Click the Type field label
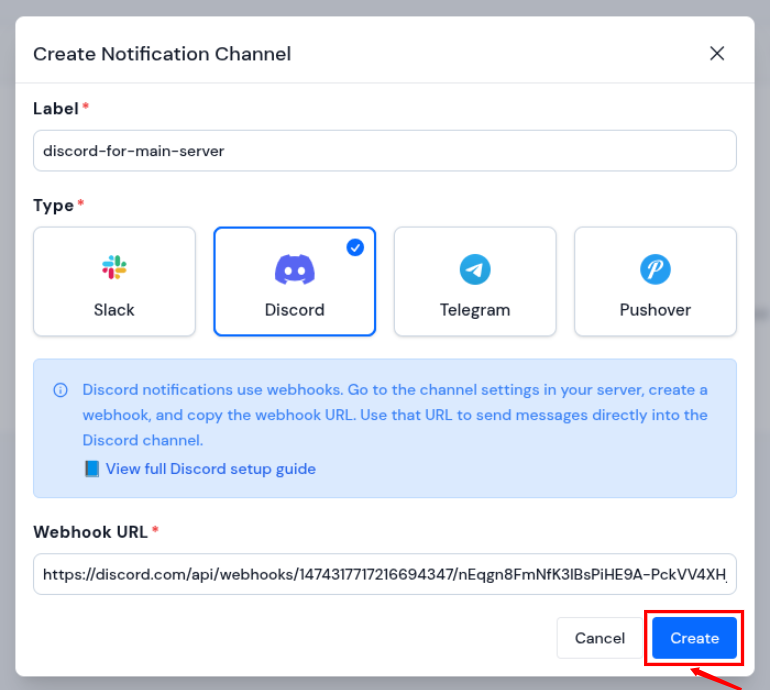770x690 pixels. tap(53, 205)
